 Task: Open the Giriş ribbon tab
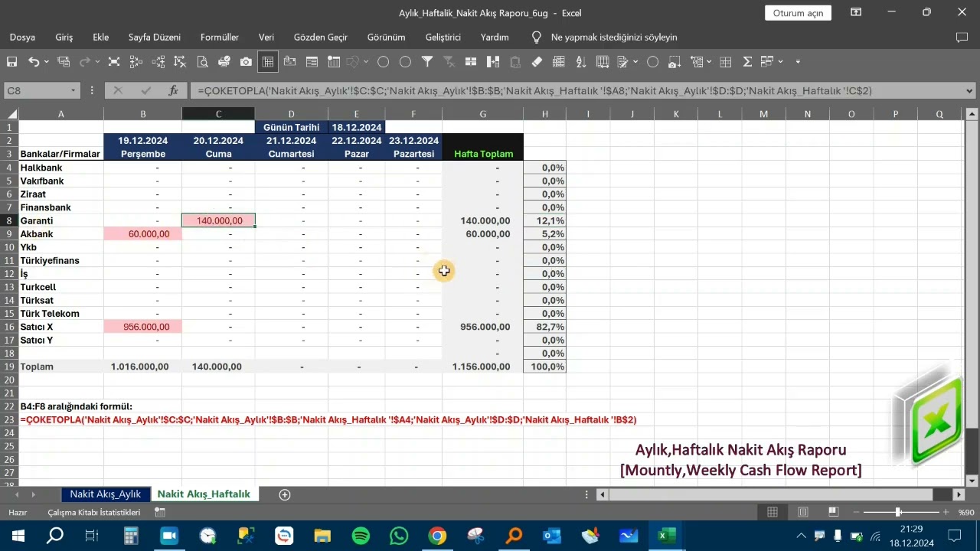coord(64,37)
